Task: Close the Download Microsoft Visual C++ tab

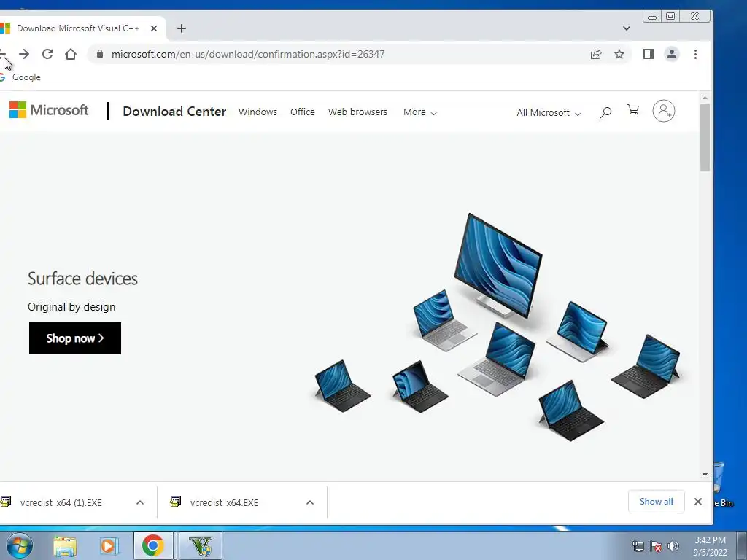Action: click(154, 28)
